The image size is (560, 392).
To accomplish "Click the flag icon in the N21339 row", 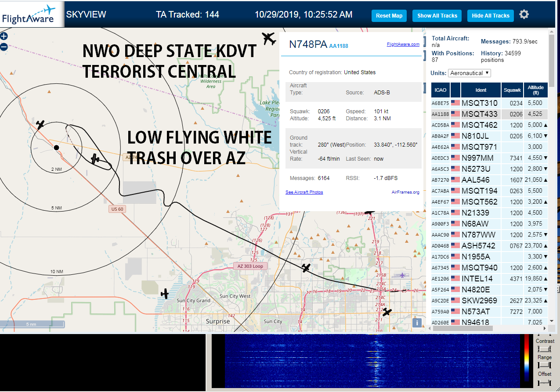I will coord(455,213).
